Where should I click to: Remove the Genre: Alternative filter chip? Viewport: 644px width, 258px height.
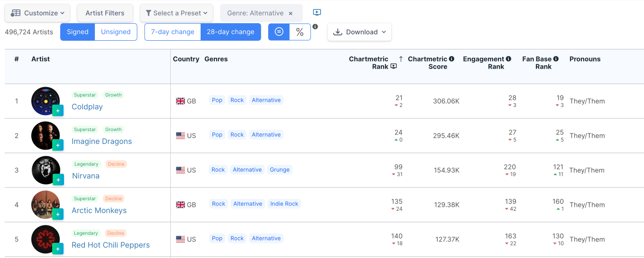click(291, 13)
